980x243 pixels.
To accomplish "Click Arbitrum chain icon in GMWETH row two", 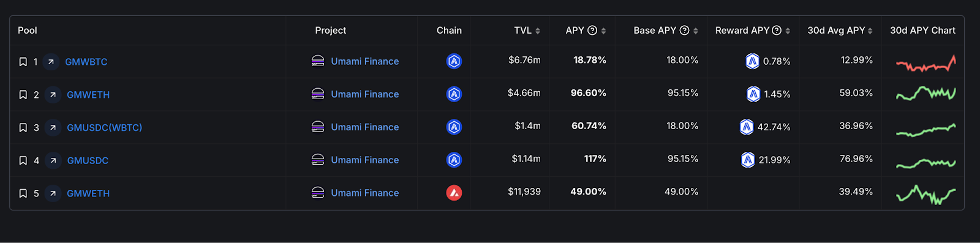I will 454,94.
